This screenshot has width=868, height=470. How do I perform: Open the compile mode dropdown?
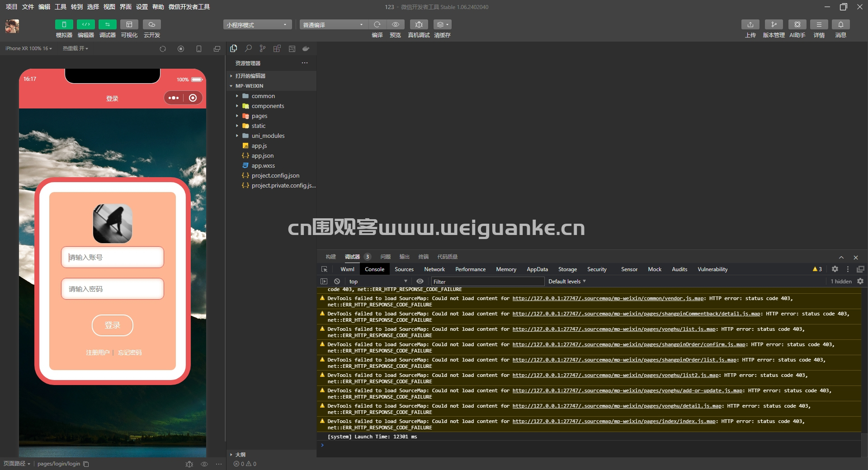333,25
